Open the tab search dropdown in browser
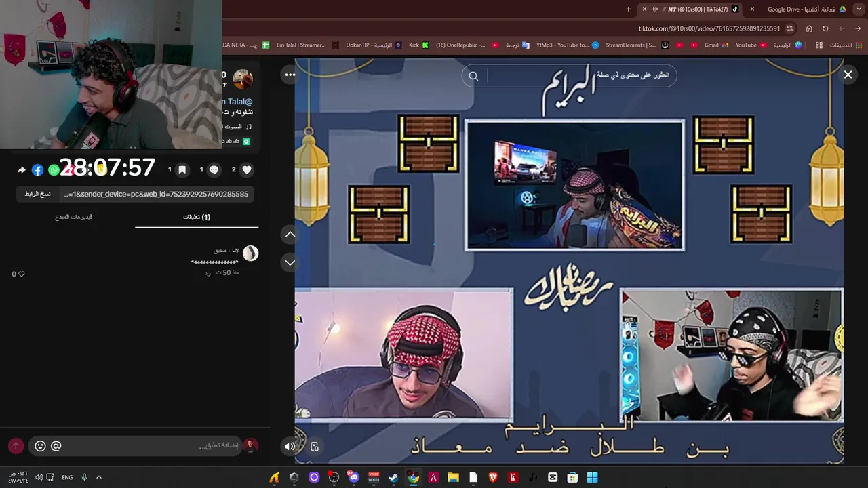Screen dimensions: 868x488 click(x=858, y=9)
